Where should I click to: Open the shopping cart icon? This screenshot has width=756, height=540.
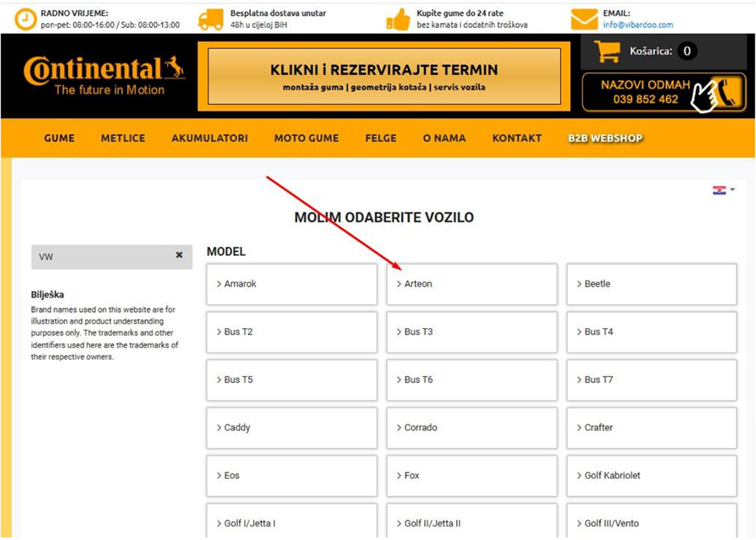[606, 51]
